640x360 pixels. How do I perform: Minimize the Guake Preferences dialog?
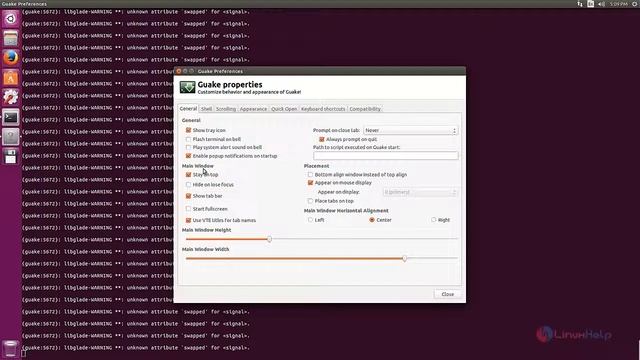coord(185,71)
